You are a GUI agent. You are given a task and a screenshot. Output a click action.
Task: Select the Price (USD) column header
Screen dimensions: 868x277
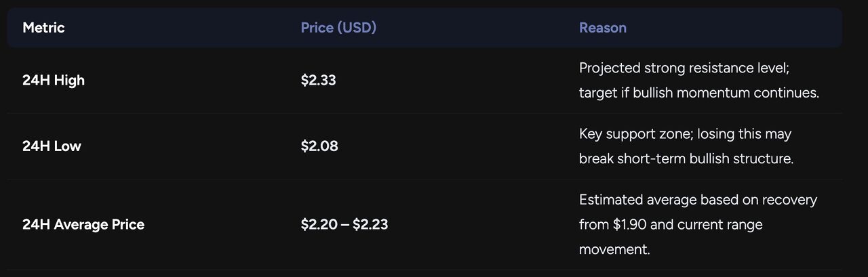[x=338, y=28]
